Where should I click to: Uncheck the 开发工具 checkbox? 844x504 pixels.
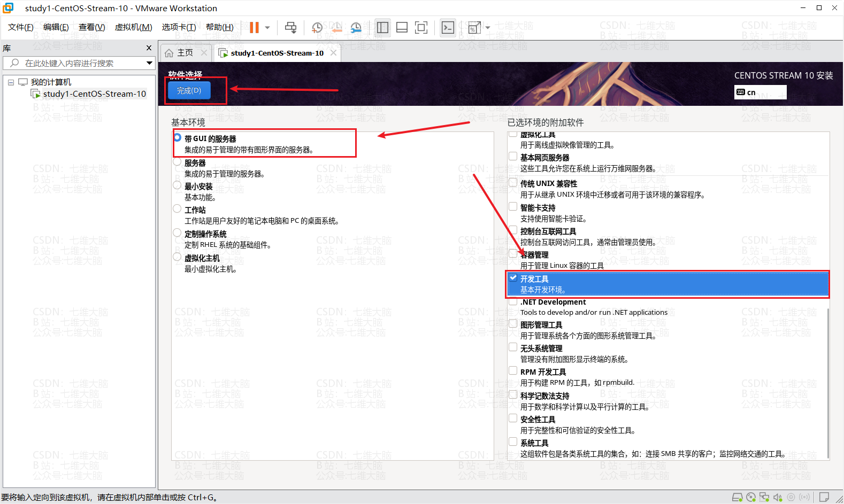513,277
